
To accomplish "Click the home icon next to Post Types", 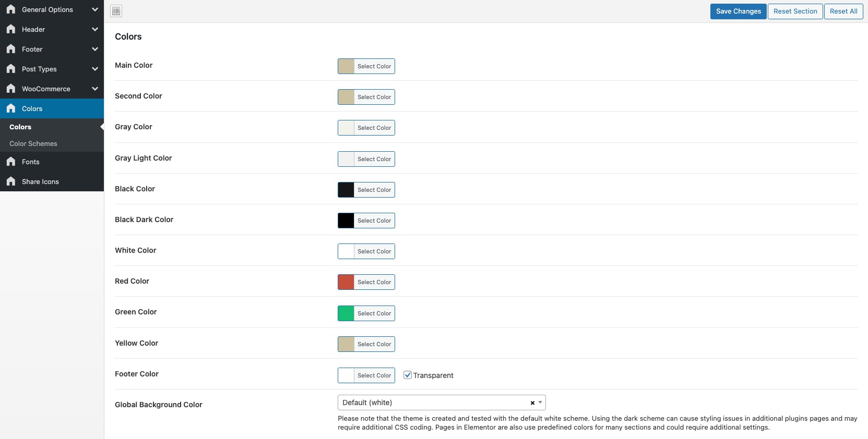I will (x=11, y=69).
